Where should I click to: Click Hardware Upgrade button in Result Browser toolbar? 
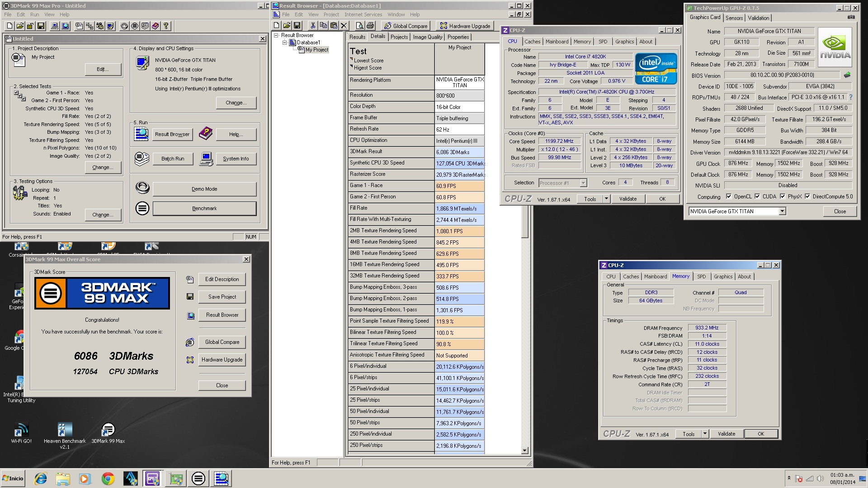465,26
